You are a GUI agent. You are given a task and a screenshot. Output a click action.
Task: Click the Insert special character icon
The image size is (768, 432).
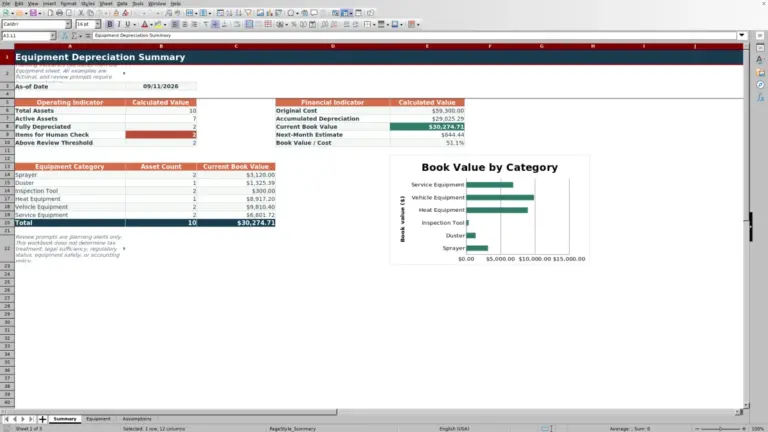pyautogui.click(x=291, y=13)
